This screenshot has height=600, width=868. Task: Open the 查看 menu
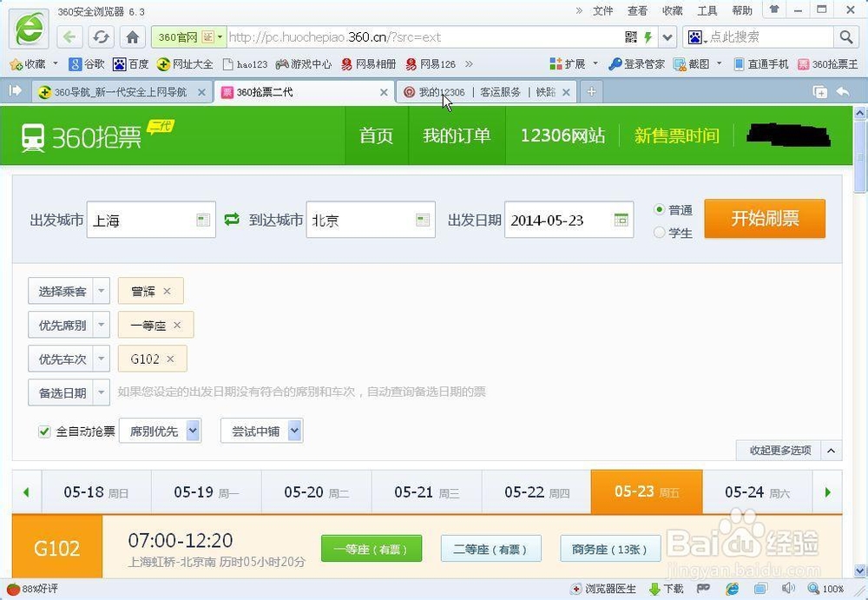click(637, 10)
